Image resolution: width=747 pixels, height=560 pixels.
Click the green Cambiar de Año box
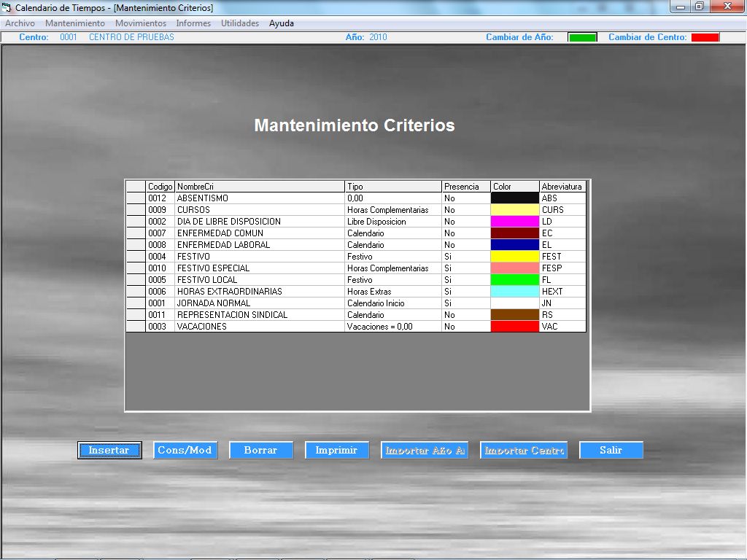click(582, 37)
